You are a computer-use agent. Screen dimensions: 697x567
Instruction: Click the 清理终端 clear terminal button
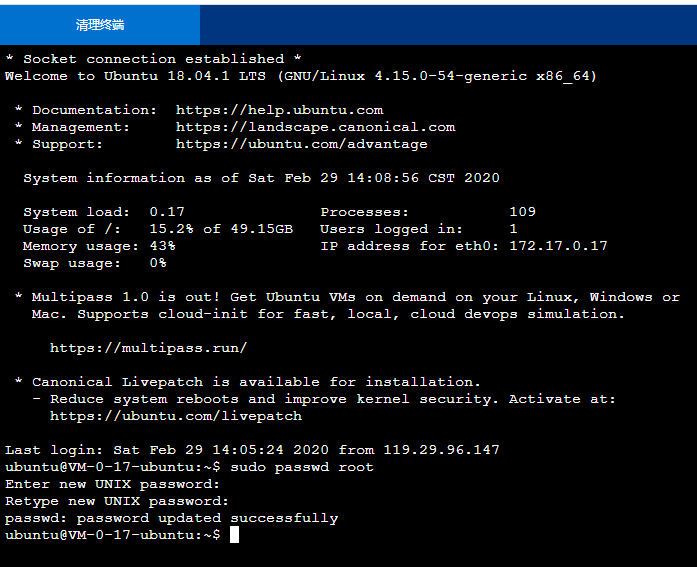point(100,25)
